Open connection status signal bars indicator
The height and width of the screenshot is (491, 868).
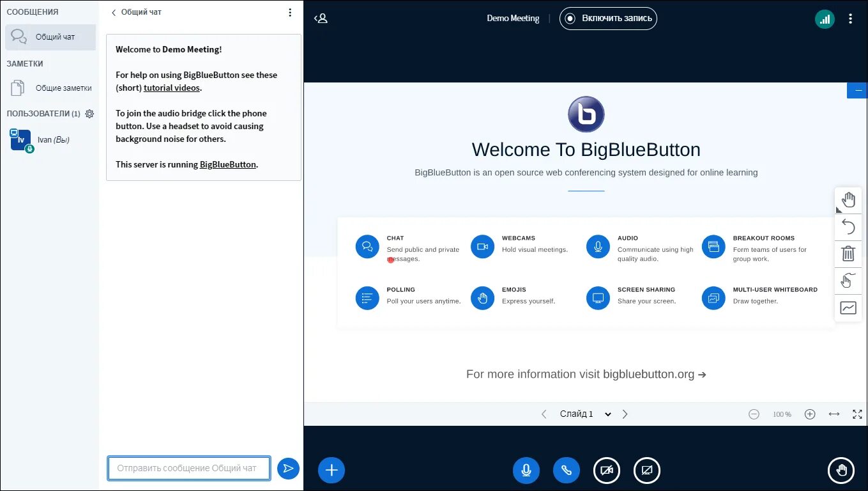click(x=825, y=19)
